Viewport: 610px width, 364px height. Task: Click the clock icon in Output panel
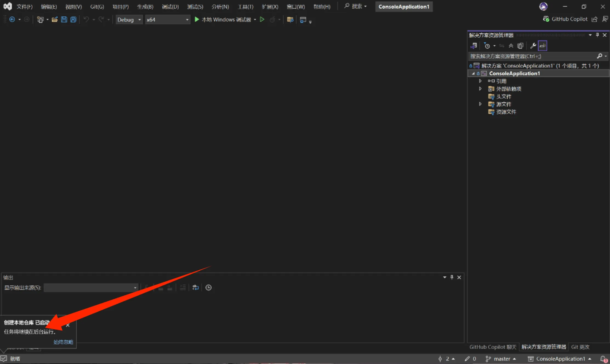208,287
